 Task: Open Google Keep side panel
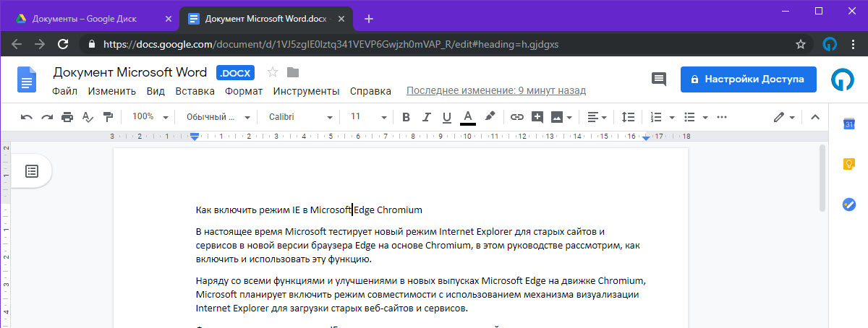click(850, 164)
